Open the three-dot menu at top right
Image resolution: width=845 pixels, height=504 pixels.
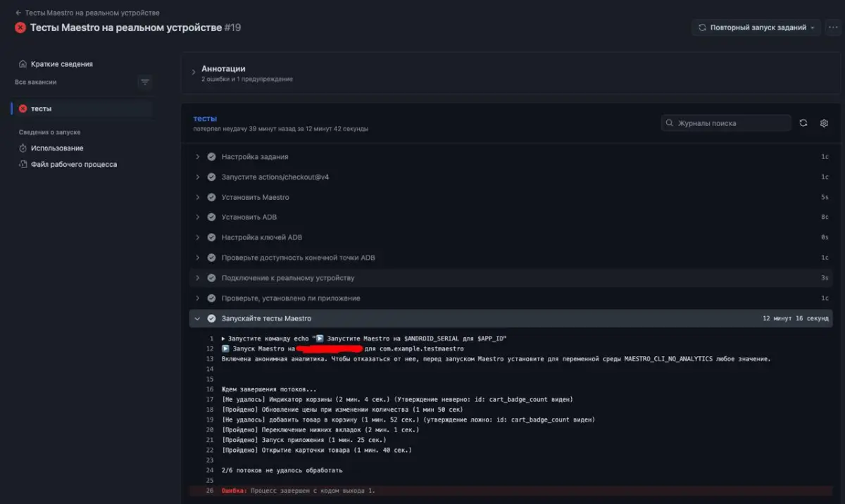click(x=834, y=27)
